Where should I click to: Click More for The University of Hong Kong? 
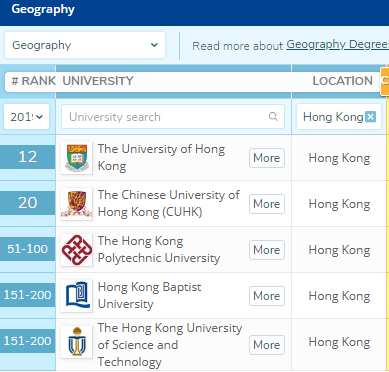click(x=267, y=158)
